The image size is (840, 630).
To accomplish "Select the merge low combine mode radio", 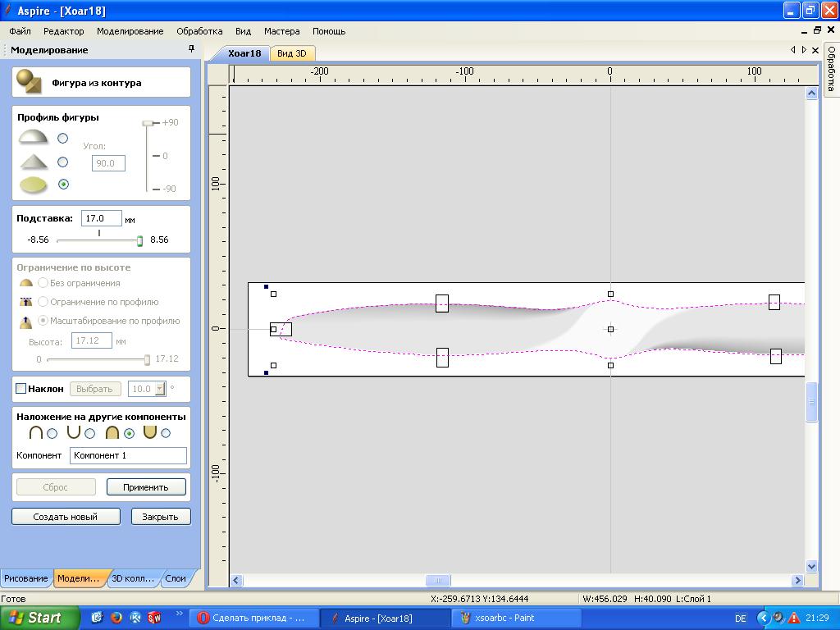I will click(x=166, y=433).
